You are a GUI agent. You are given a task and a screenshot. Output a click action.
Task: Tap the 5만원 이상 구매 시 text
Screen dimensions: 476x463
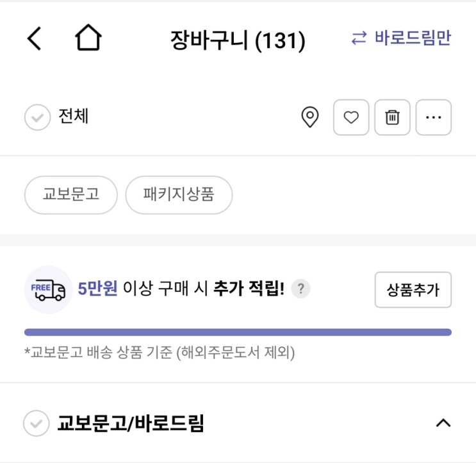click(x=143, y=289)
